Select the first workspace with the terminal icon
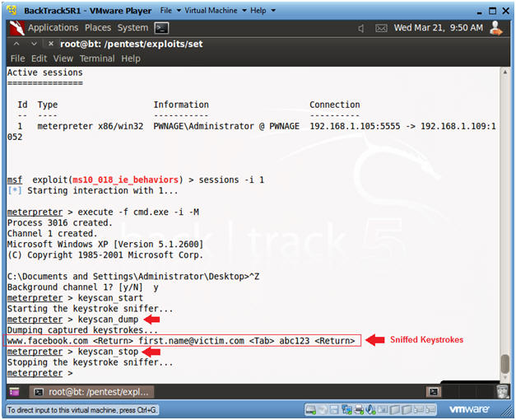This screenshot has height=420, width=516. [x=434, y=392]
